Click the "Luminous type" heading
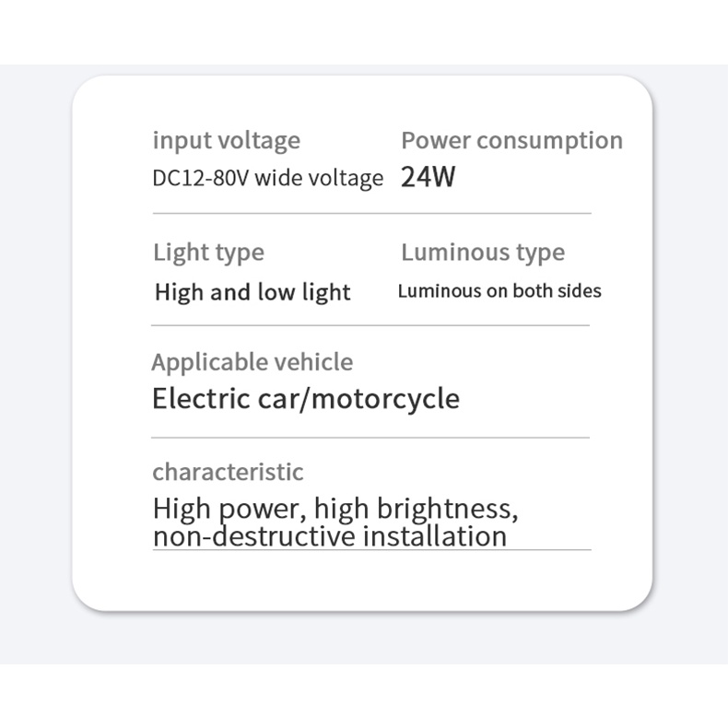The image size is (728, 728). tap(483, 252)
